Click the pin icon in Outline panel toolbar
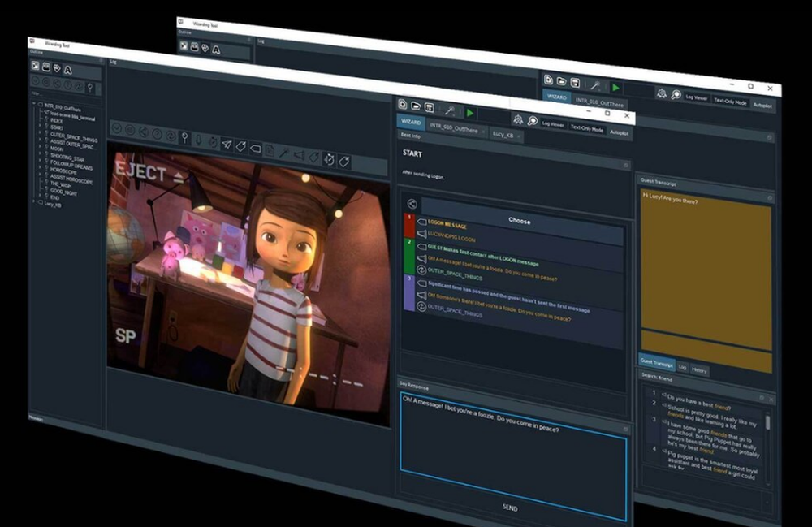Viewport: 812px width, 527px height. pos(89,87)
